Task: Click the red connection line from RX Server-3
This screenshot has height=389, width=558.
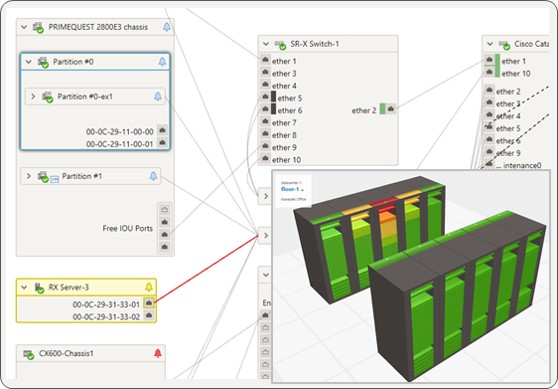Action: pyautogui.click(x=206, y=269)
